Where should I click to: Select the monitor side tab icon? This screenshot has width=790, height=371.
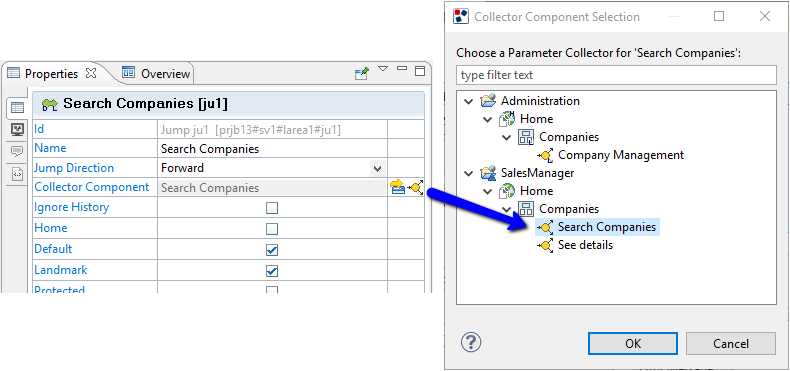(17, 130)
